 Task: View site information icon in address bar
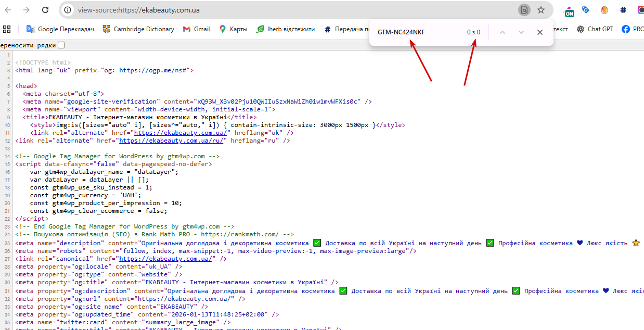point(68,10)
